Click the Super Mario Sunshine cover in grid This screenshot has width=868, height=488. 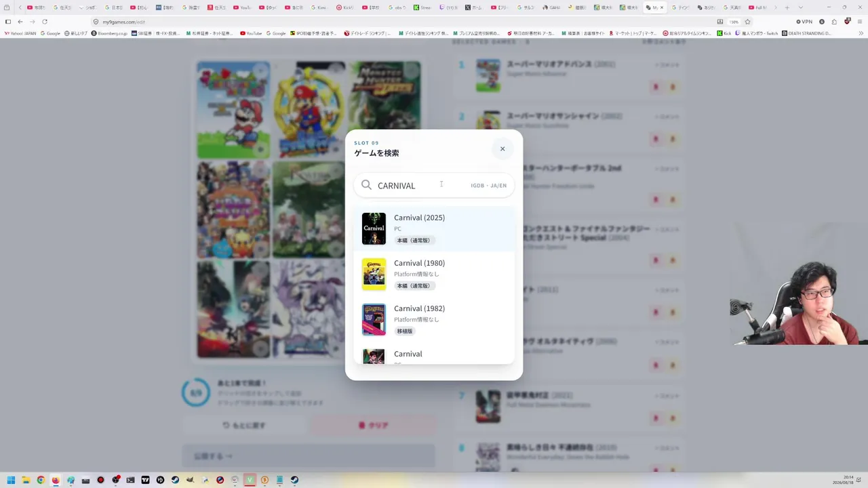point(310,110)
